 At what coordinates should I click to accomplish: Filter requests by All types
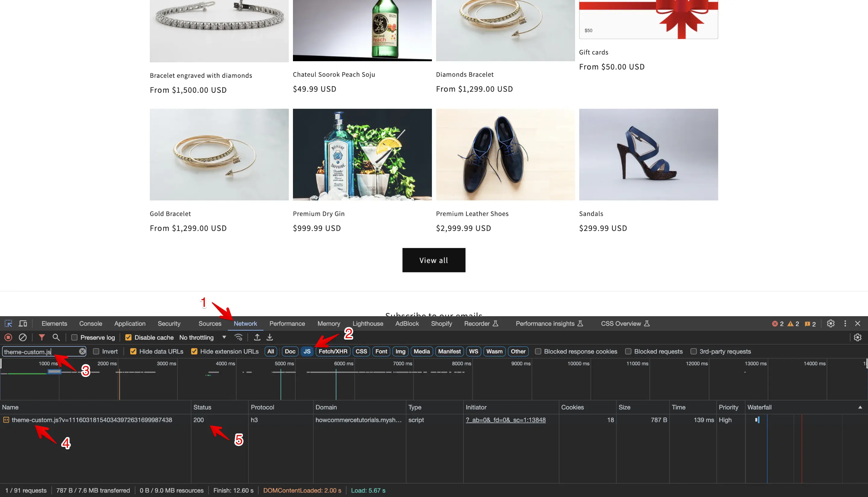270,351
